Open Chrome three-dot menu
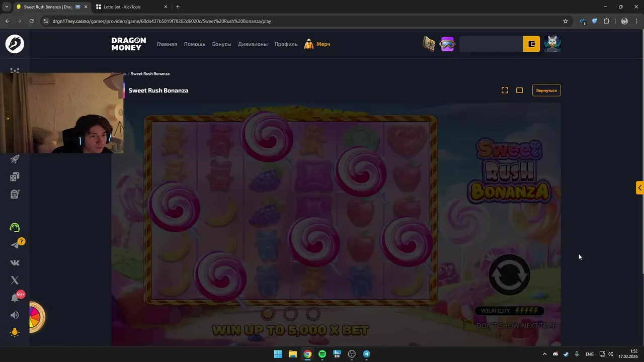Viewport: 644px width, 362px height. [x=636, y=21]
